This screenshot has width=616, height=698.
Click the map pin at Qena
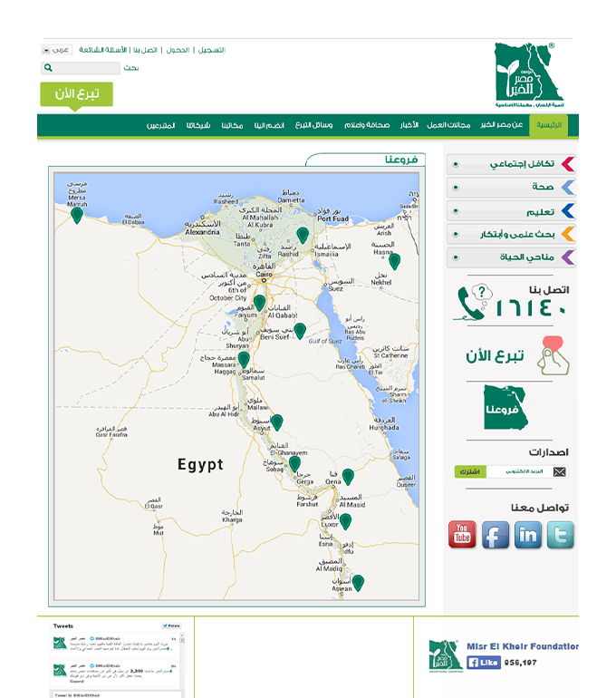point(348,477)
